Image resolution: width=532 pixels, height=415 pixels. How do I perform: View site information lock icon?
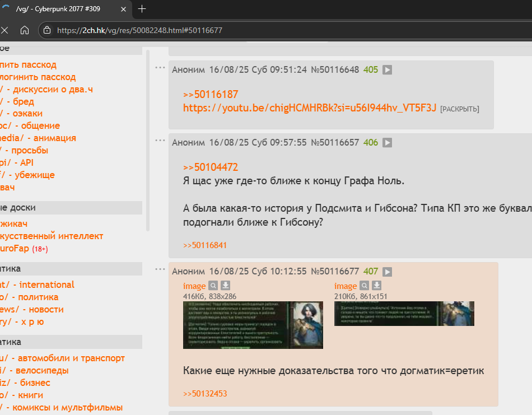point(47,30)
